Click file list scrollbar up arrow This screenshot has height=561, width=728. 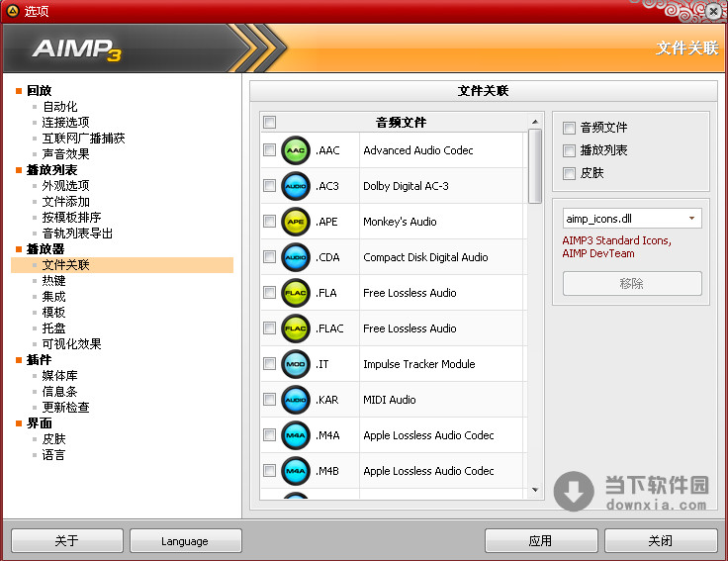(x=535, y=122)
